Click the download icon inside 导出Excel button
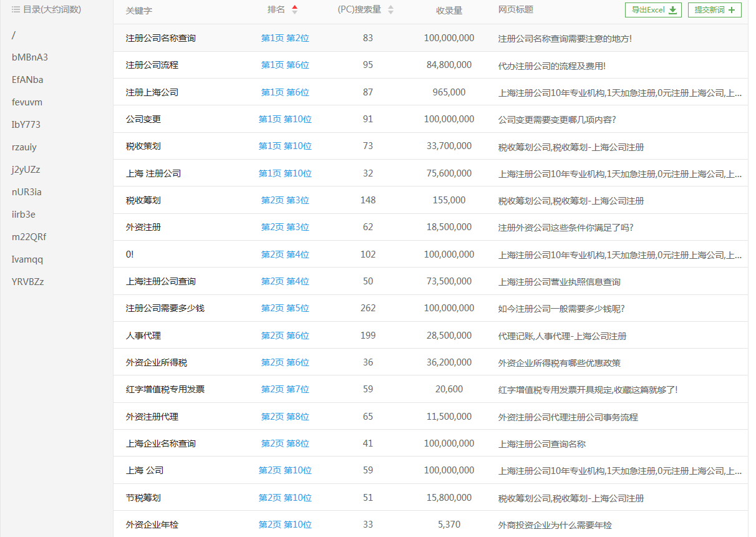 pos(672,10)
